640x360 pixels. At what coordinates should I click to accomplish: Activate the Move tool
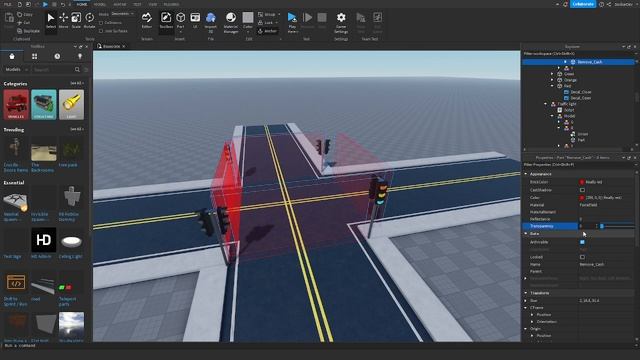(63, 20)
